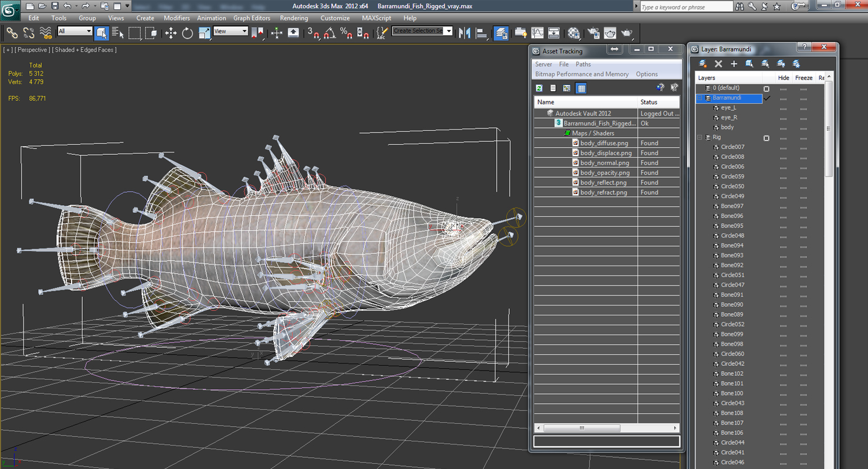Image resolution: width=868 pixels, height=469 pixels.
Task: Collapse the Barramundi layer tree
Action: (699, 98)
